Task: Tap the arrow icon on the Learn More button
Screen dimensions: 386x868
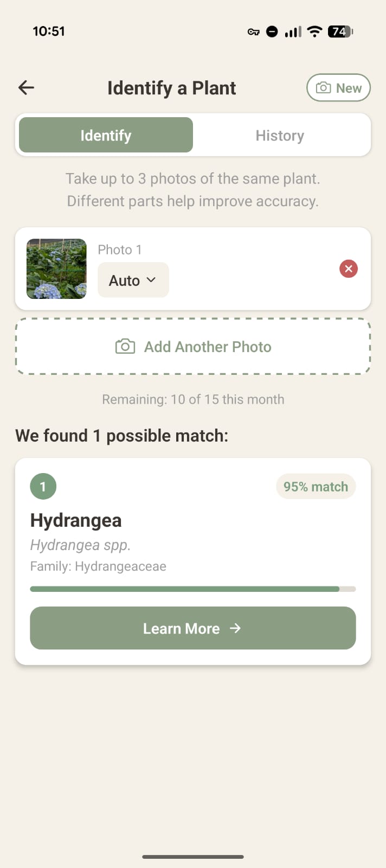Action: [x=236, y=628]
